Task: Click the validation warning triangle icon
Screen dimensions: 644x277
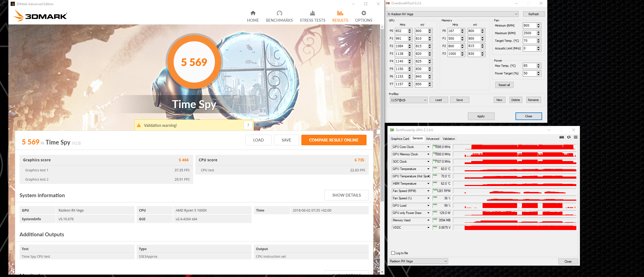Action: point(139,125)
